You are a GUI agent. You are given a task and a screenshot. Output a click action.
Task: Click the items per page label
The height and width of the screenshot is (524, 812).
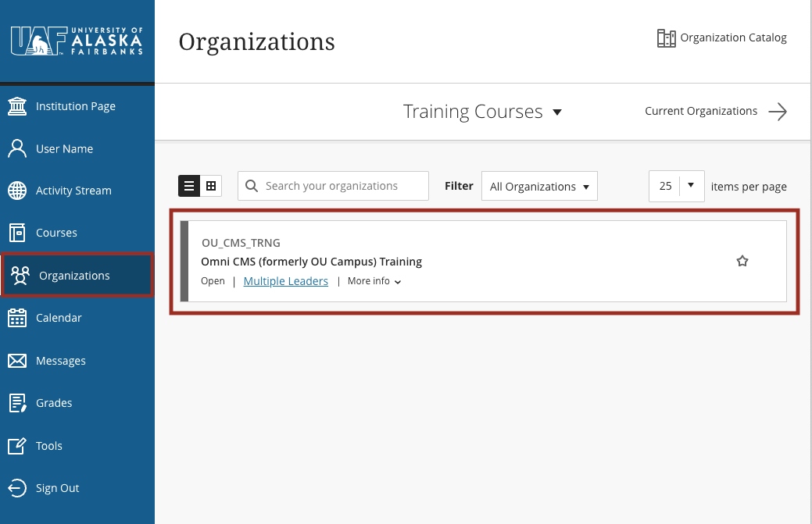pyautogui.click(x=749, y=186)
